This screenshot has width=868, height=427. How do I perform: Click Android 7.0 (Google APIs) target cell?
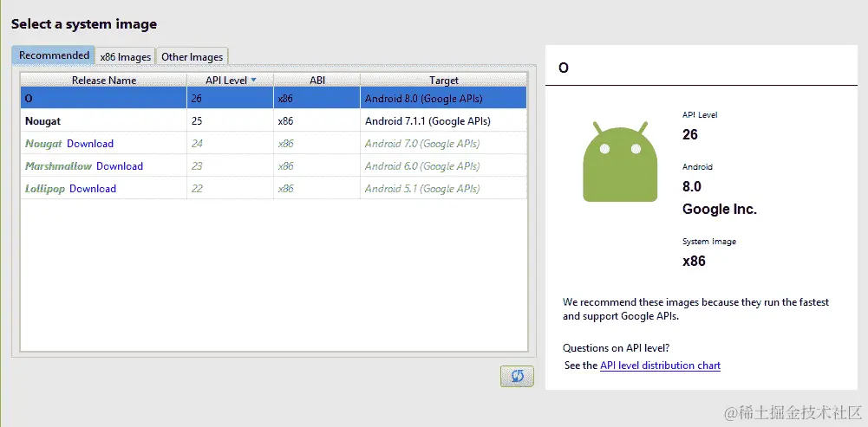[444, 143]
